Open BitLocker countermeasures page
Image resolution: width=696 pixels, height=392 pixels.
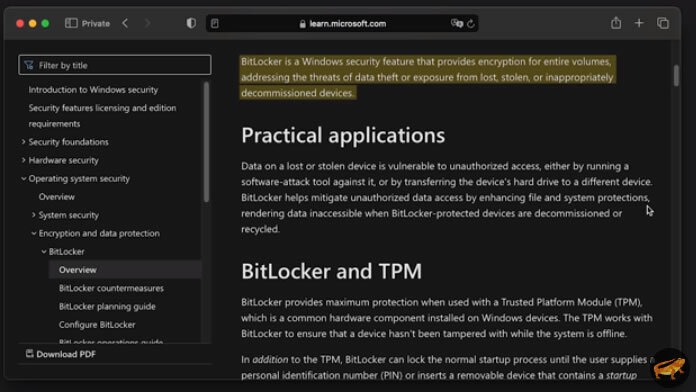111,288
